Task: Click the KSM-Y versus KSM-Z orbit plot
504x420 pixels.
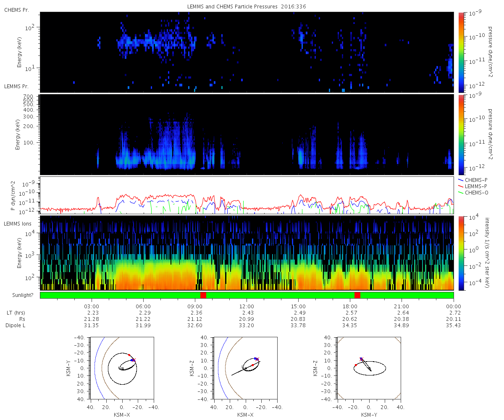Action: click(x=369, y=368)
